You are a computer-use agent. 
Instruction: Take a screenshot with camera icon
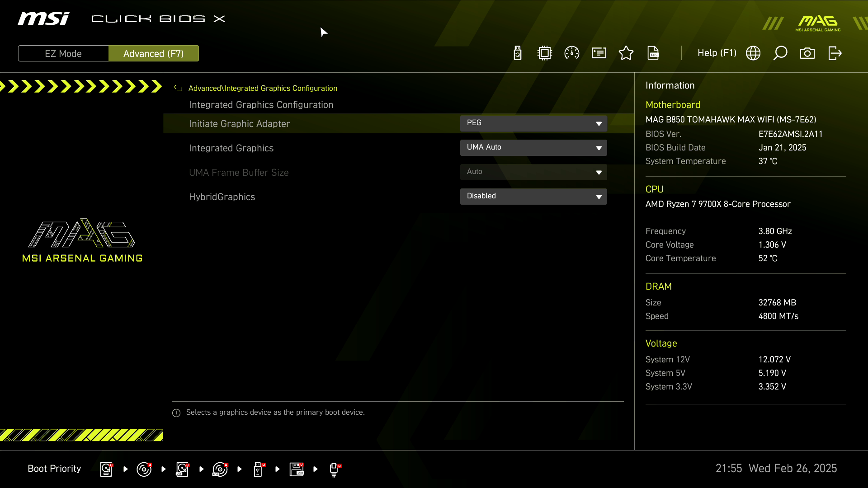tap(807, 53)
